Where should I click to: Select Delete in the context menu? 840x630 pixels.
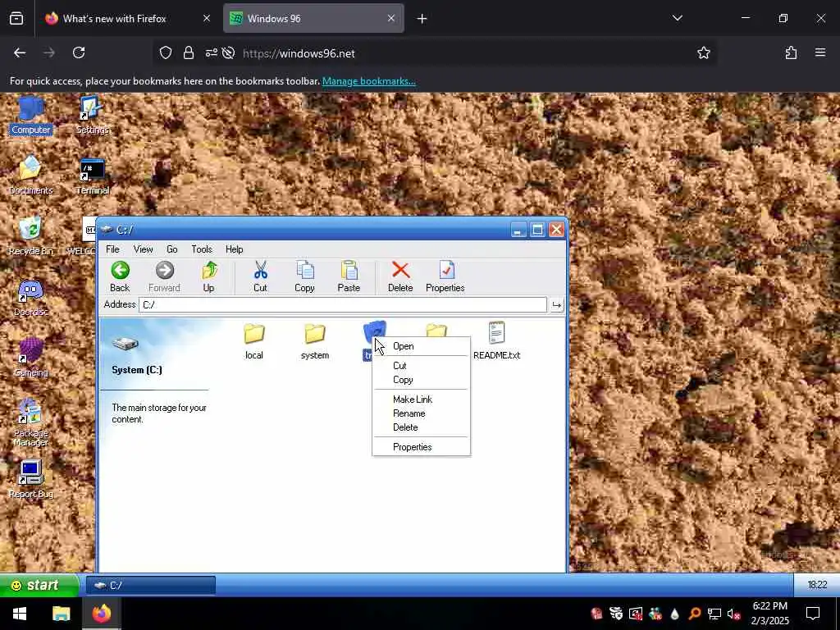(x=421, y=427)
